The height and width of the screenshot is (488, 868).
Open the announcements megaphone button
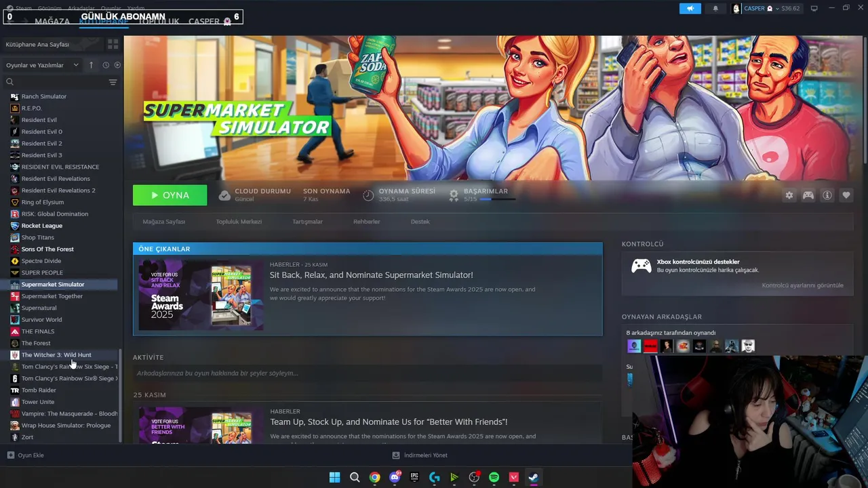(x=690, y=9)
